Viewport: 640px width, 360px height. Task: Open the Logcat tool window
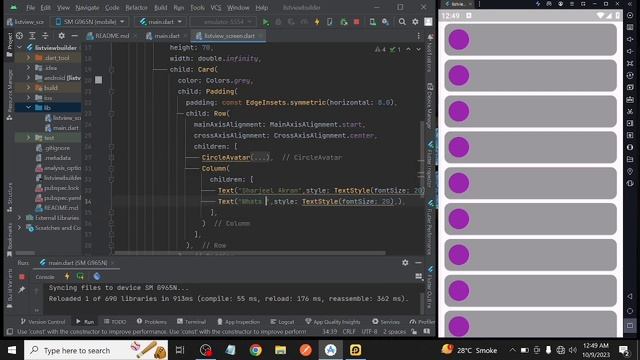pyautogui.click(x=282, y=322)
